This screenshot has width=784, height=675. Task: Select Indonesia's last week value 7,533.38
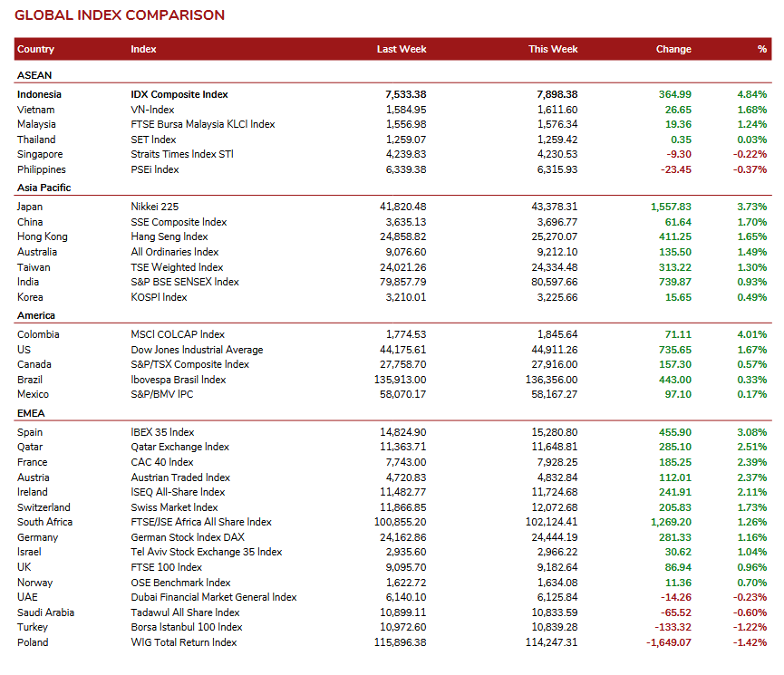(x=405, y=94)
